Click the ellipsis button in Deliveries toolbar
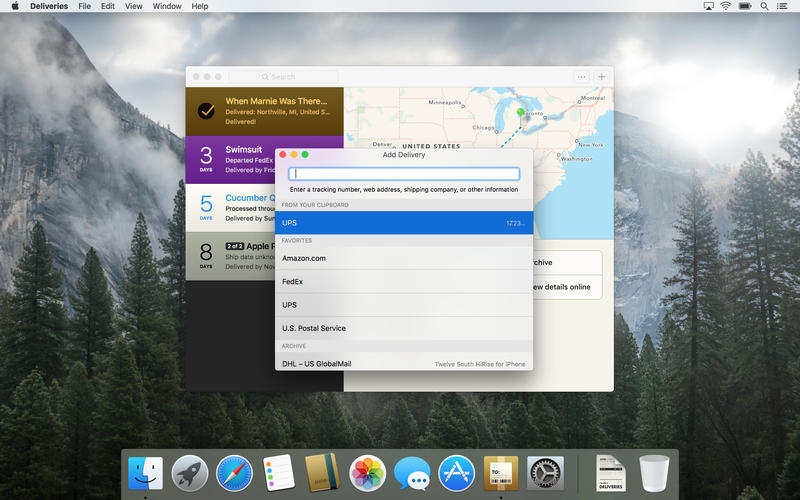800x500 pixels. coord(581,77)
